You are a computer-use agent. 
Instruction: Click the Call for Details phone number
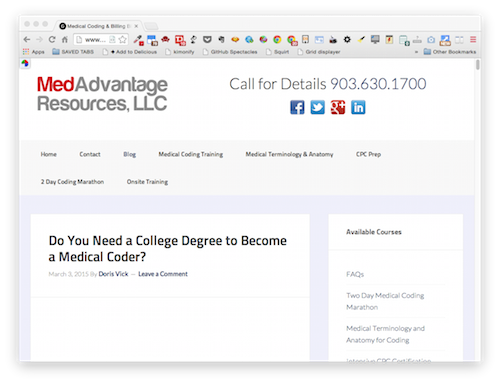click(x=378, y=84)
